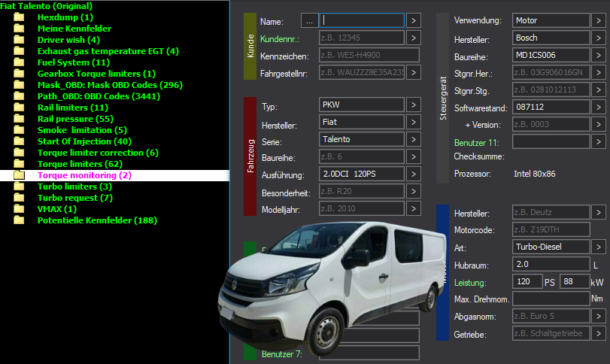Open the Modelljahr dropdown arrow

(x=414, y=208)
